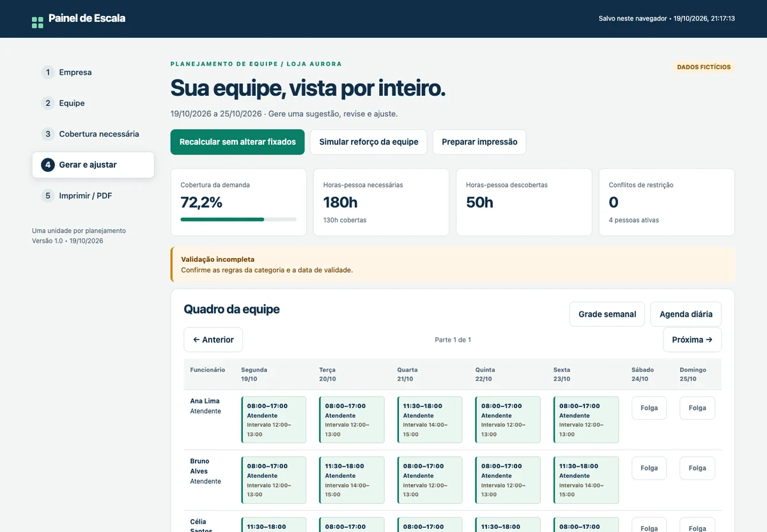Click Bruno Alves's Domingo Folga cell

pyautogui.click(x=697, y=468)
